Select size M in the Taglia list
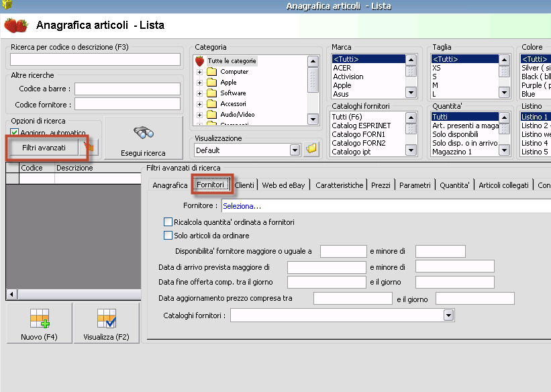This screenshot has width=551, height=392. point(464,85)
